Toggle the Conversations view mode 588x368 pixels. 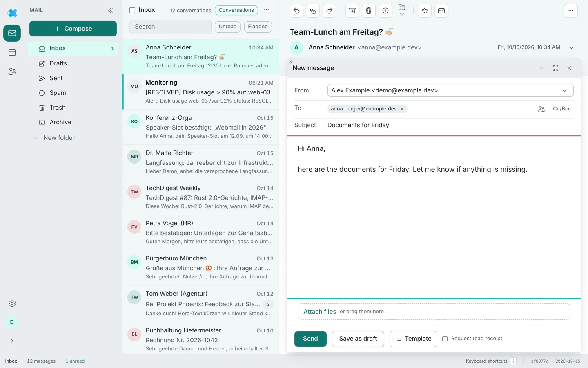pos(236,10)
